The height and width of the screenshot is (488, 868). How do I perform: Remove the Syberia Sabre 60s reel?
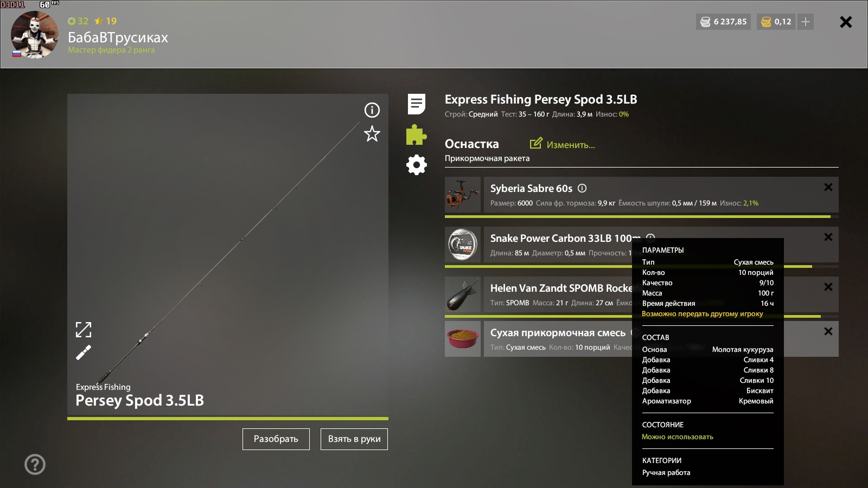(x=828, y=187)
